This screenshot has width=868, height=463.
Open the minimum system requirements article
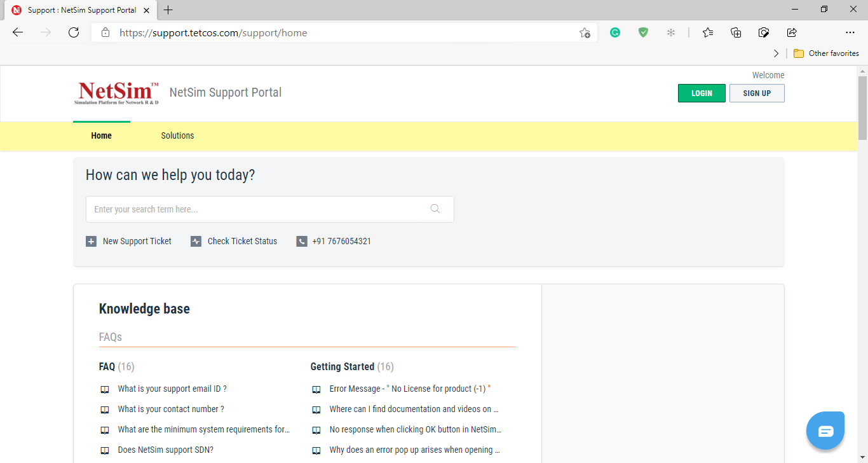tap(204, 429)
